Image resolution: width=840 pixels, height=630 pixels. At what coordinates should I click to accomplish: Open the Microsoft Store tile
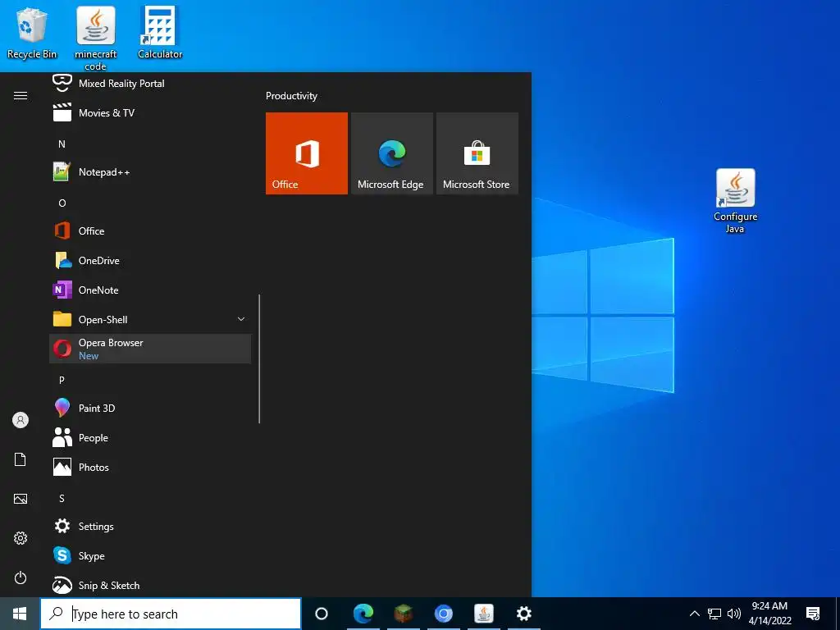(x=477, y=153)
